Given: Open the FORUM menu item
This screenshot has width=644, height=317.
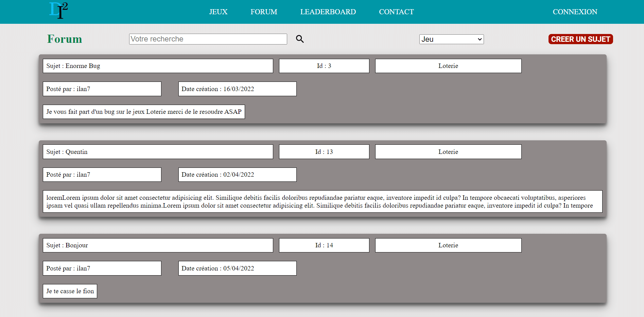Looking at the screenshot, I should click(x=264, y=12).
